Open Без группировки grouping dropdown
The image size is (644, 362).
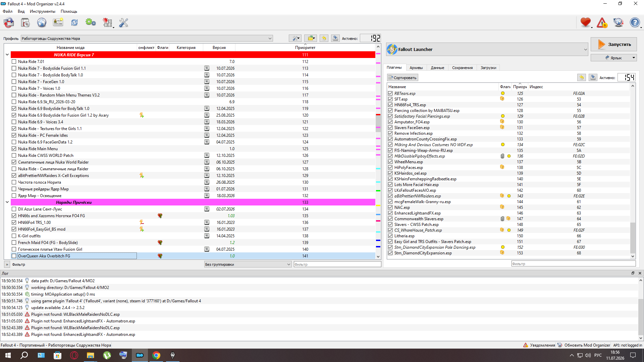tap(248, 264)
